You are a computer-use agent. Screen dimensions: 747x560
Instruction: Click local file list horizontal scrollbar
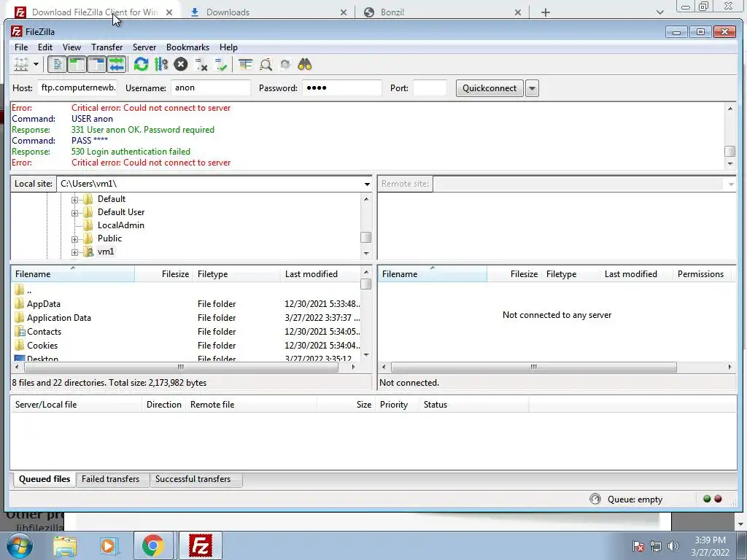181,367
